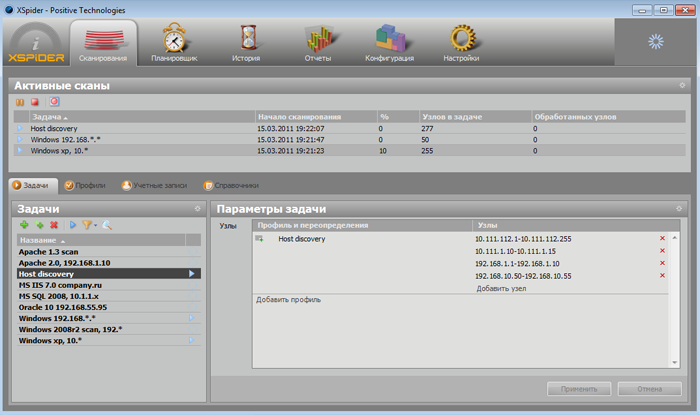Sort tasks by the Название column header

40,241
